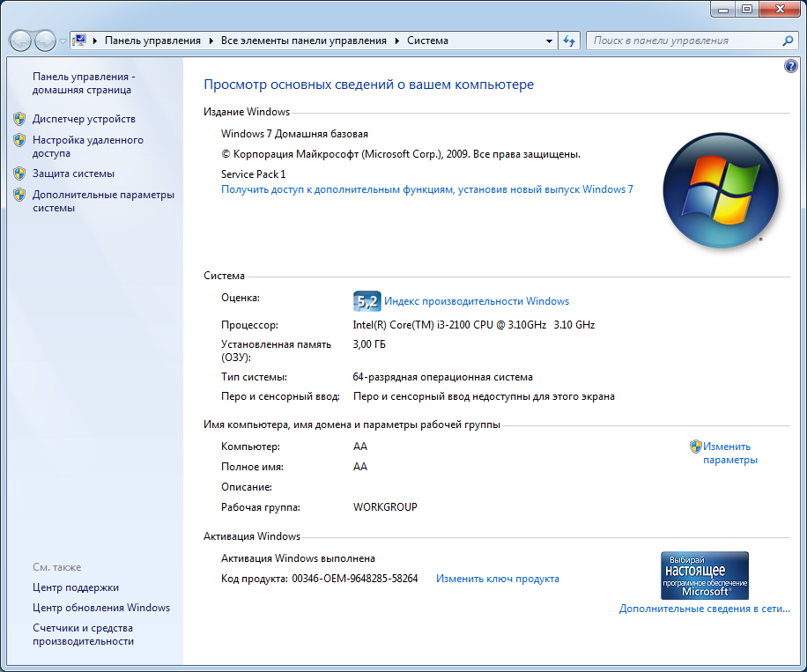
Task: Click the WORKGROUP value
Action: 385,507
